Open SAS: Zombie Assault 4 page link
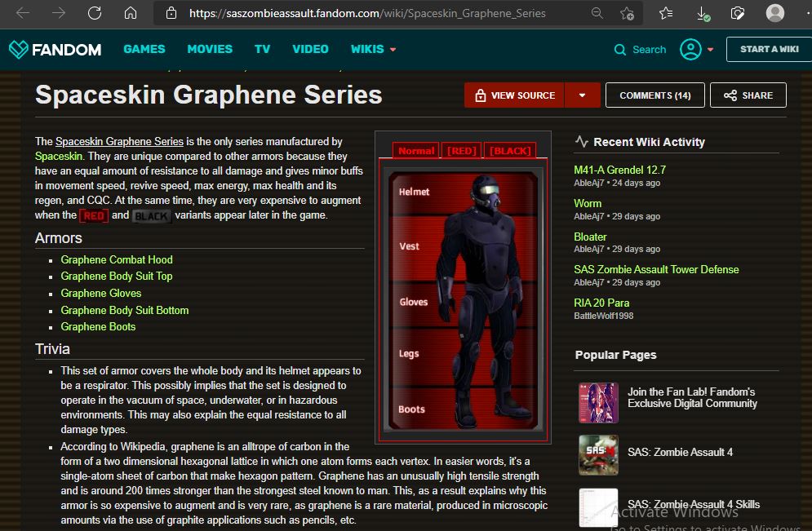The image size is (812, 531). pyautogui.click(x=680, y=453)
